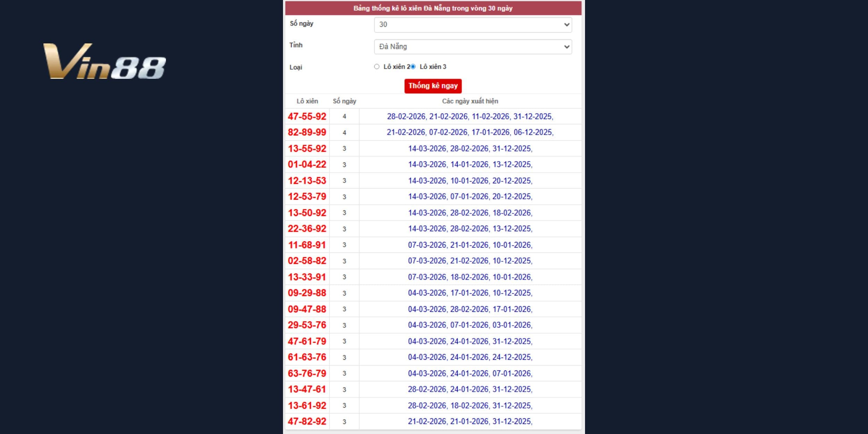Open the Số ngày dropdown showing 30
The image size is (868, 434).
coord(473,25)
